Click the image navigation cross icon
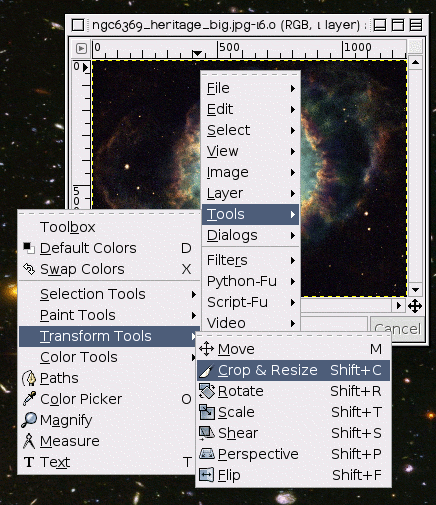 click(x=415, y=306)
